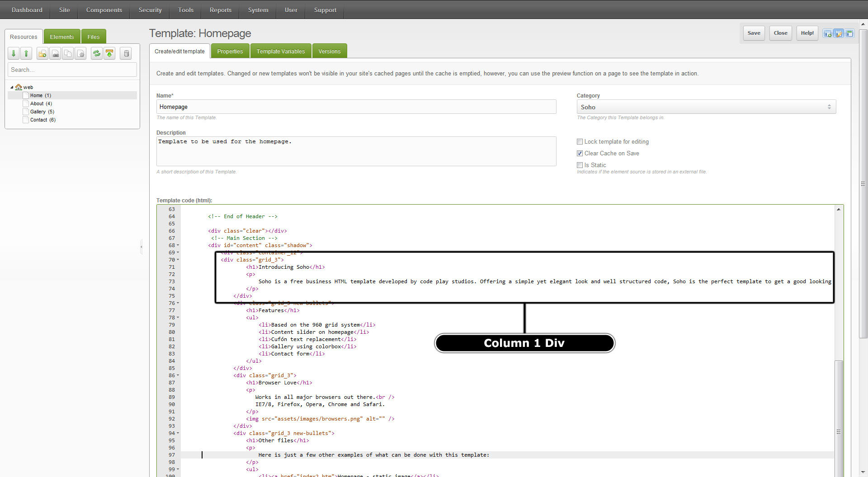The width and height of the screenshot is (868, 477).
Task: Click the trash can icon to purge deleted resources
Action: pyautogui.click(x=126, y=54)
